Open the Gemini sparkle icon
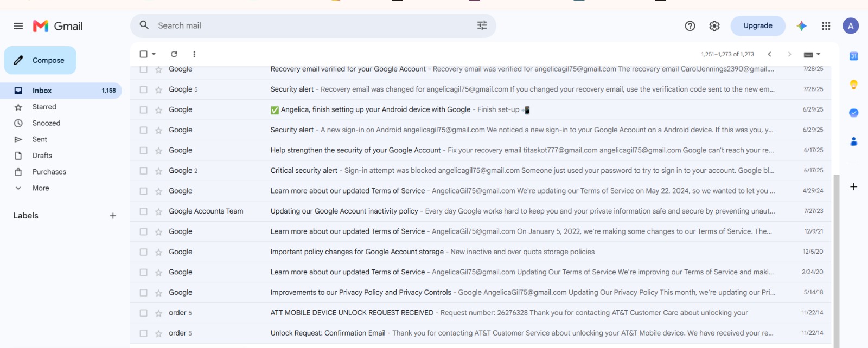Viewport: 868px width, 348px height. (802, 26)
